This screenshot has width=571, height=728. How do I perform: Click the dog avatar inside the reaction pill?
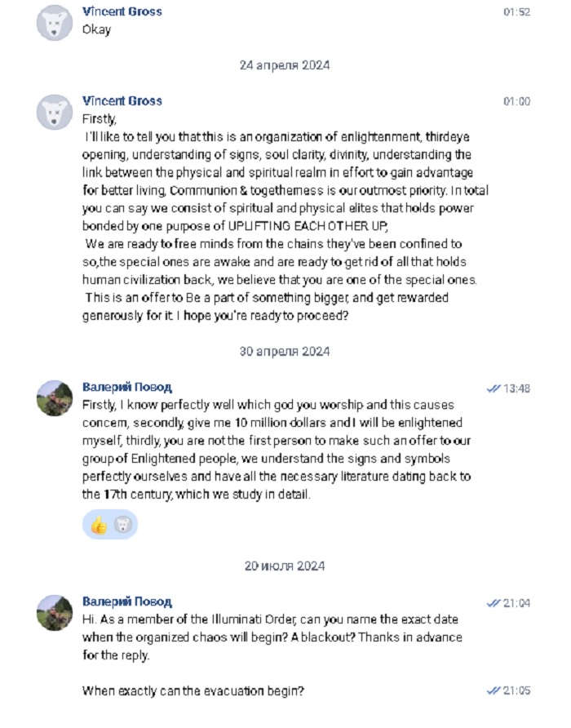pyautogui.click(x=122, y=526)
